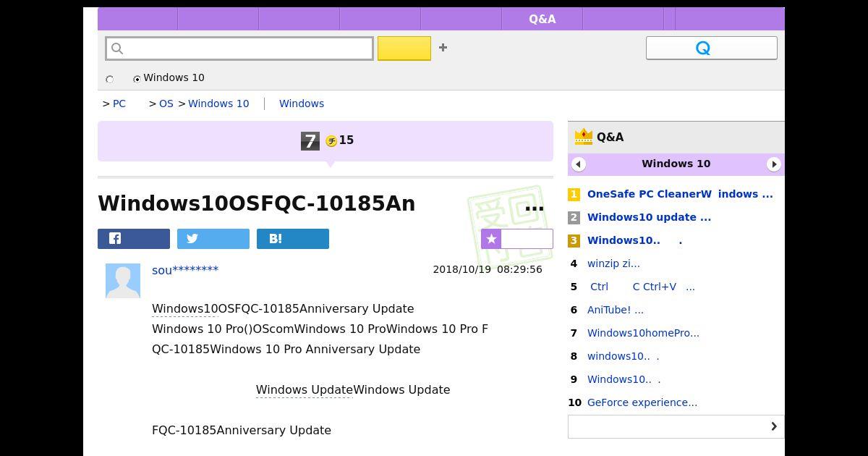Open ranking 7 Windows10homePro link
The height and width of the screenshot is (456, 868).
pos(643,333)
